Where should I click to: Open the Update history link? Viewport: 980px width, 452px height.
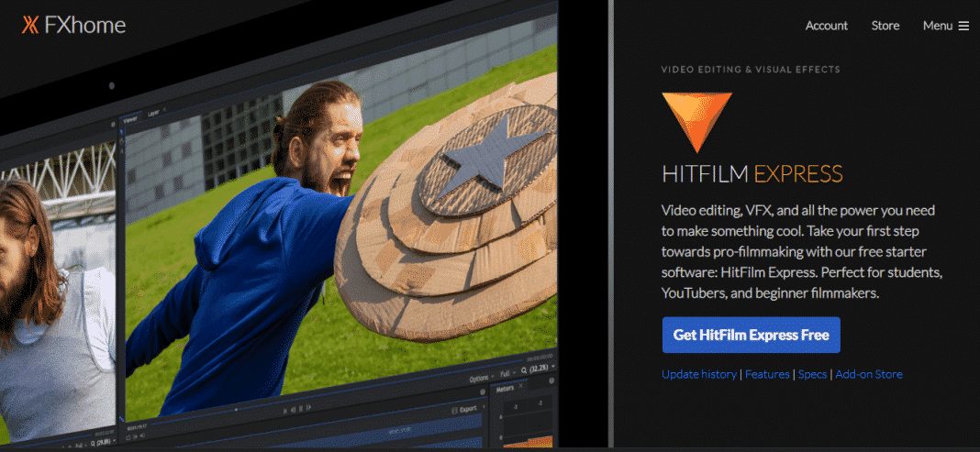click(698, 375)
